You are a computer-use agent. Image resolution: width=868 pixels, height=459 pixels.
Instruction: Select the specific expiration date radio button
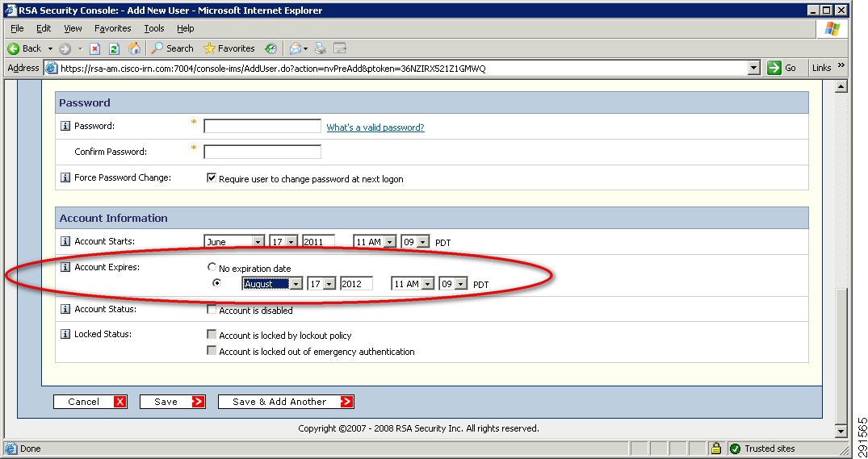217,282
